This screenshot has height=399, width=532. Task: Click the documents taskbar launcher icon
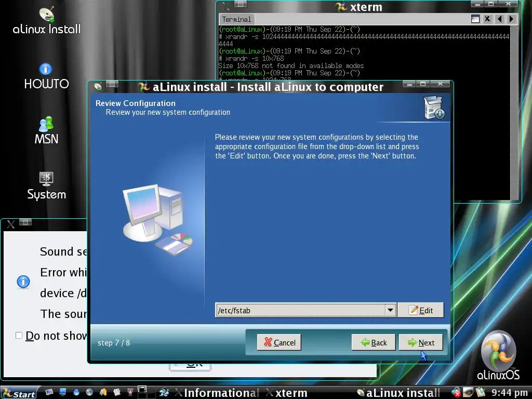[117, 392]
